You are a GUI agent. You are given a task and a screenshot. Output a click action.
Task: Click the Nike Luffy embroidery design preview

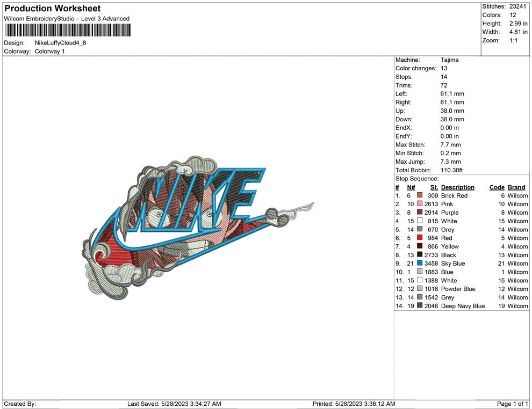(x=198, y=228)
